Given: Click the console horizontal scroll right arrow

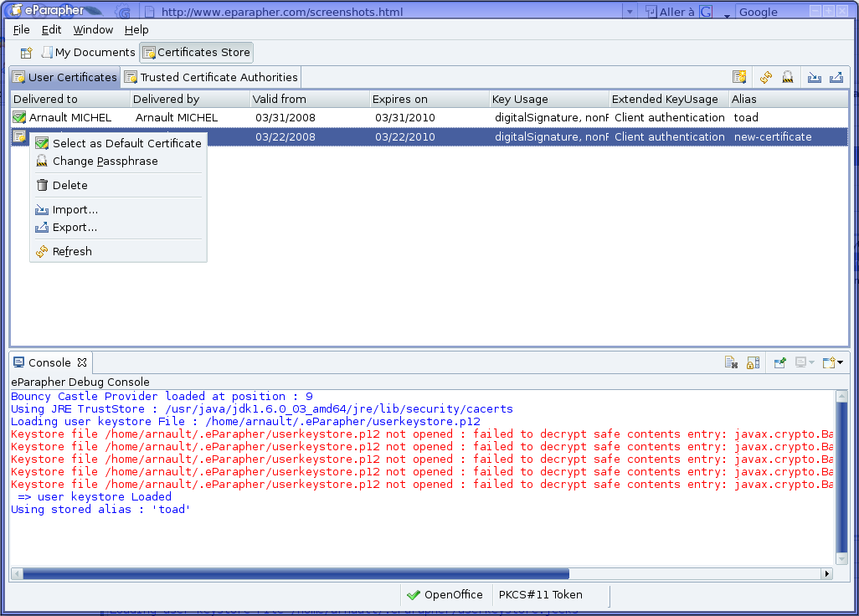Looking at the screenshot, I should point(827,574).
